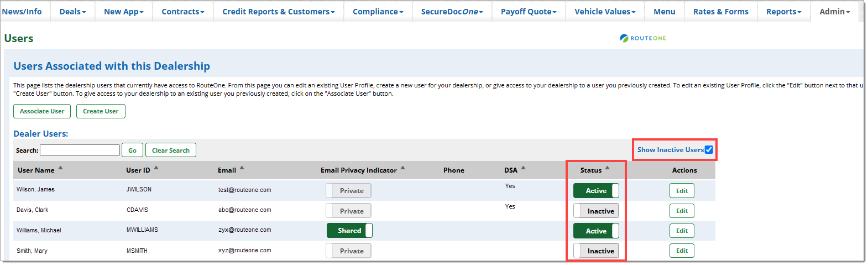The width and height of the screenshot is (868, 265).
Task: Click into the dealer users Search field
Action: click(x=80, y=150)
